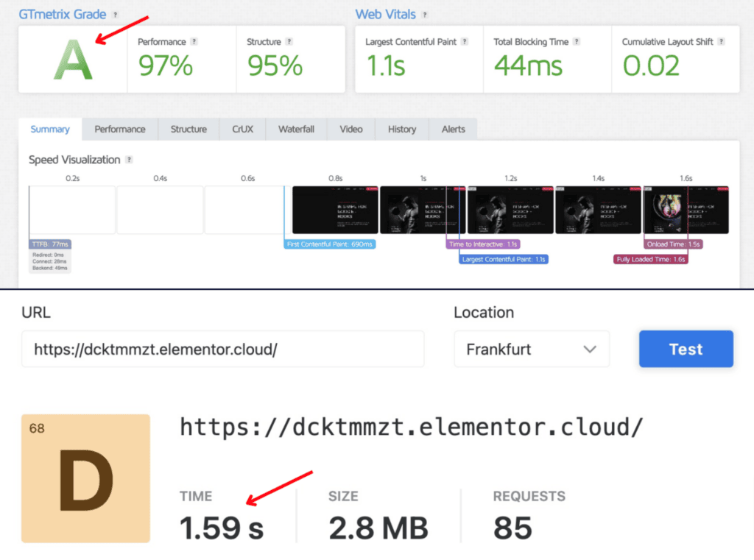Switch to the Alerts tab
The image size is (754, 560).
pyautogui.click(x=453, y=129)
